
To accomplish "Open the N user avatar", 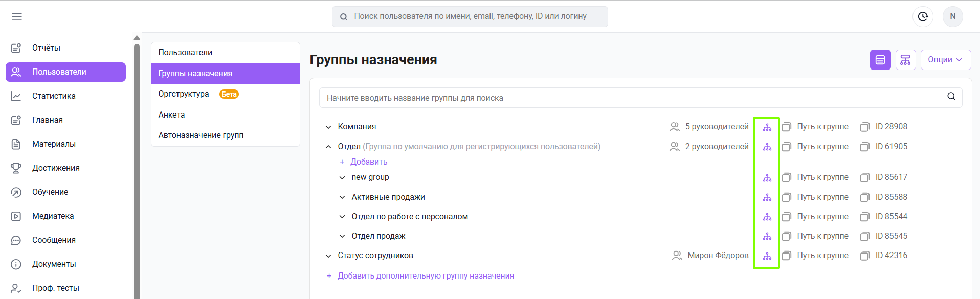I will 952,16.
